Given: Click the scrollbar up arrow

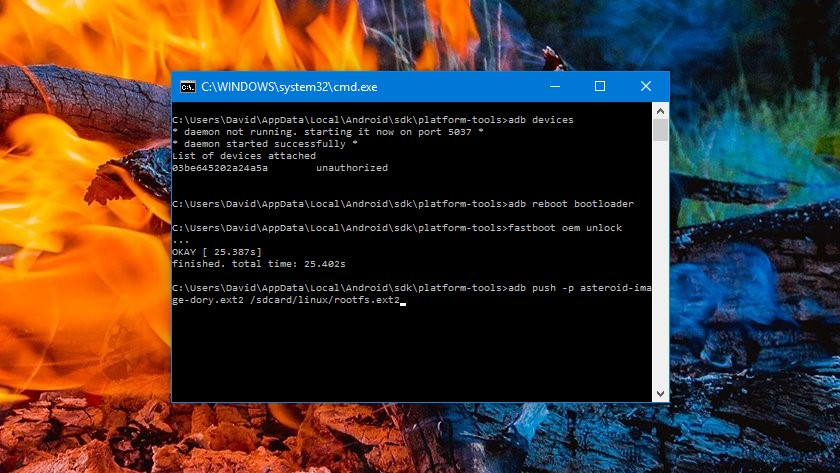Looking at the screenshot, I should pos(660,111).
